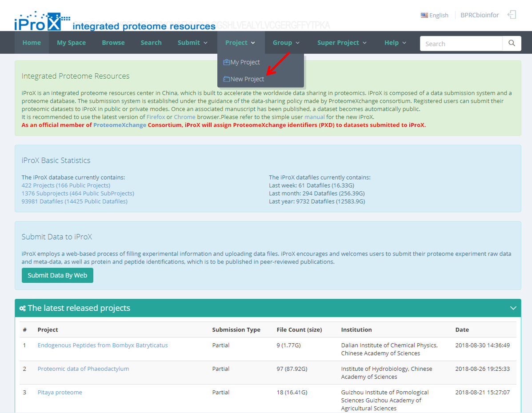Open the Submit dropdown menu

coord(192,43)
